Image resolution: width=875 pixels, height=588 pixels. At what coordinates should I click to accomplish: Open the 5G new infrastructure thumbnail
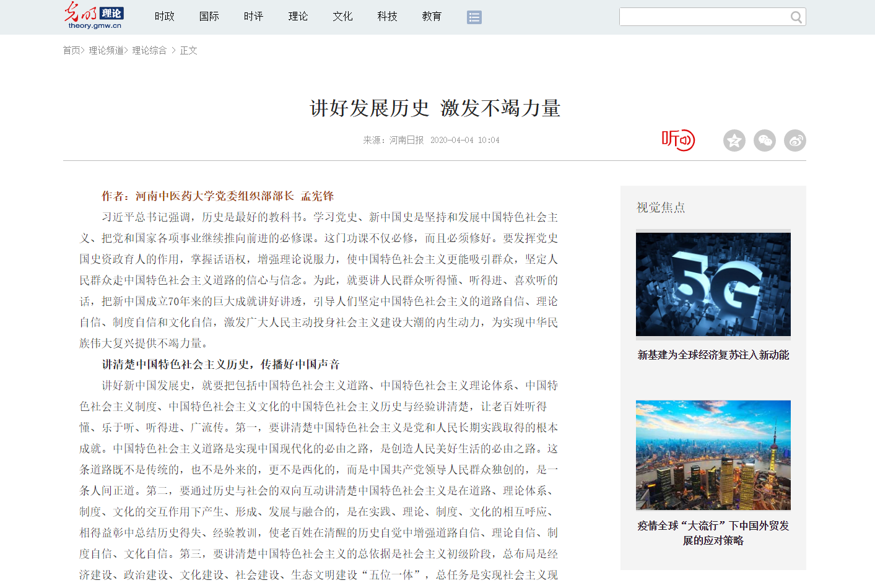click(x=713, y=284)
